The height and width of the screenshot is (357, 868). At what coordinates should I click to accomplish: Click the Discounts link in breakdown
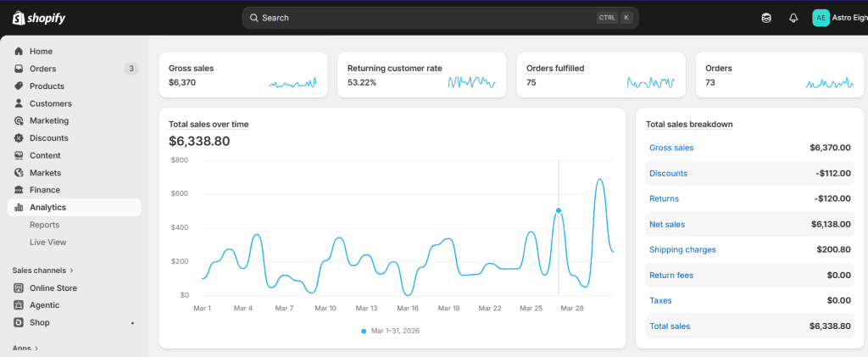pos(668,173)
